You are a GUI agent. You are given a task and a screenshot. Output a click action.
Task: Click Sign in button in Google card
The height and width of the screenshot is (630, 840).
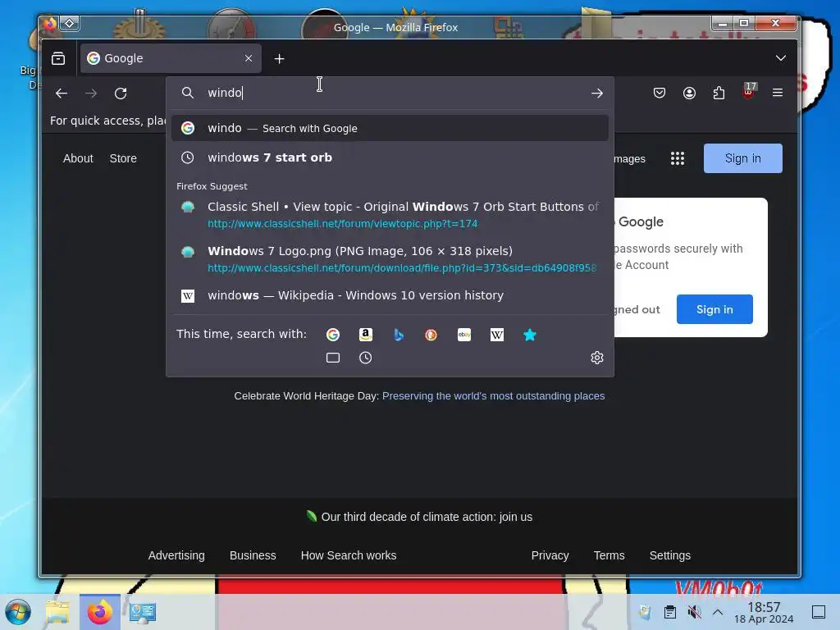(x=714, y=309)
